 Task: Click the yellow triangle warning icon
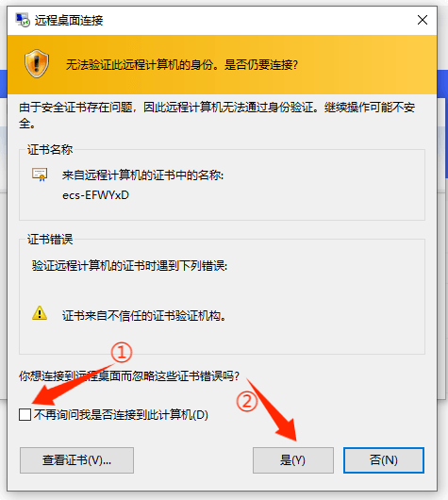(x=40, y=313)
